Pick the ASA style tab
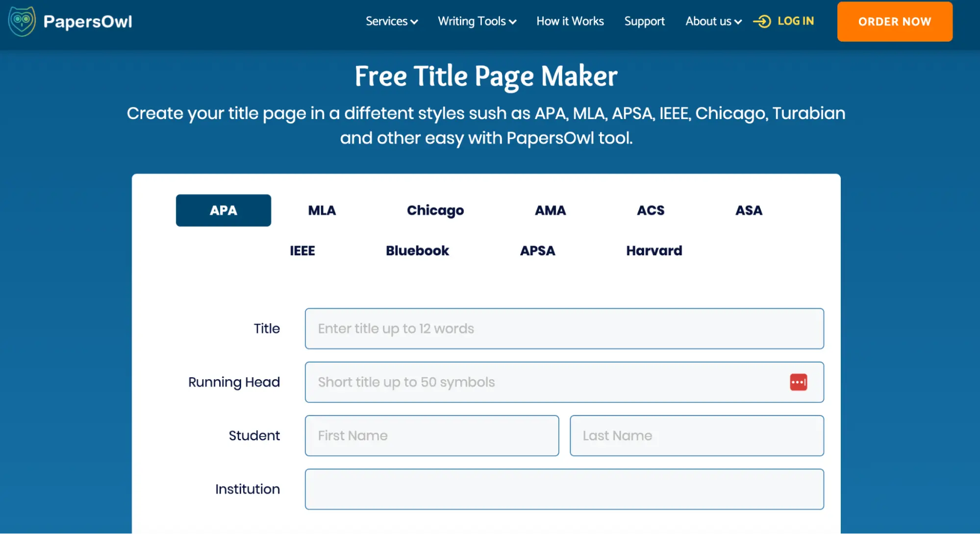This screenshot has width=980, height=534. coord(749,210)
